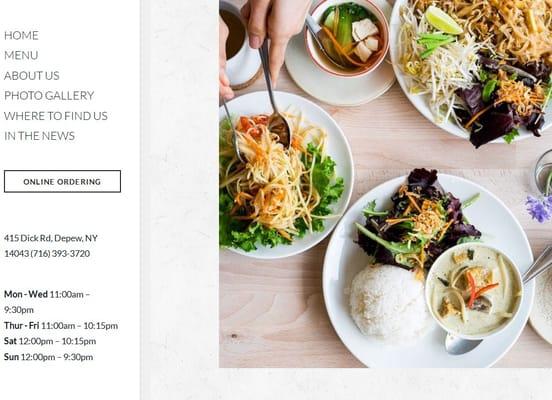The width and height of the screenshot is (552, 400).
Task: Select the Mon - Wed hours line
Action: pos(47,302)
